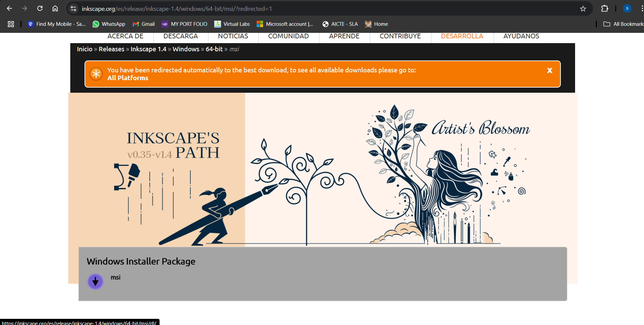The height and width of the screenshot is (325, 644).
Task: Open the Chrome profile avatar
Action: (x=627, y=8)
